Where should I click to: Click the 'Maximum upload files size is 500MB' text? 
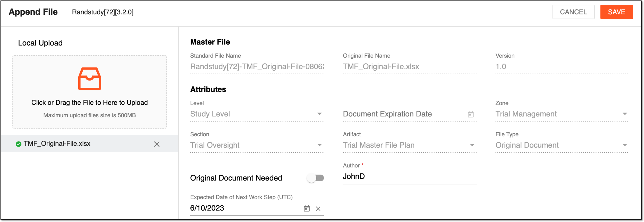coord(89,115)
